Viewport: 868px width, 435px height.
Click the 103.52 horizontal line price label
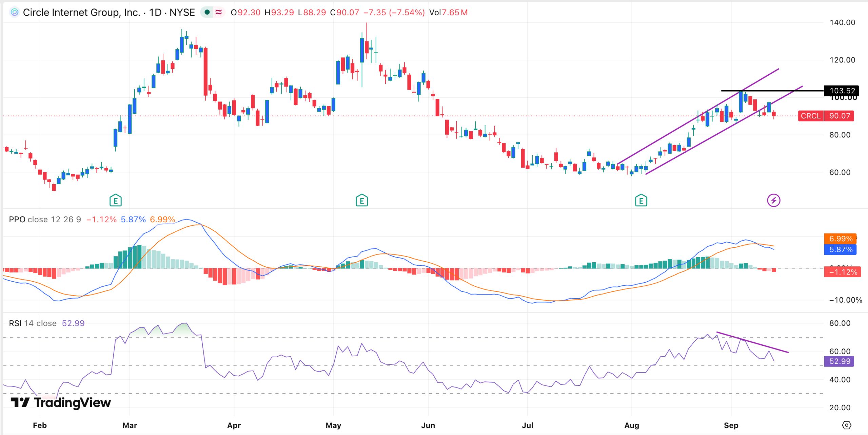(x=842, y=91)
